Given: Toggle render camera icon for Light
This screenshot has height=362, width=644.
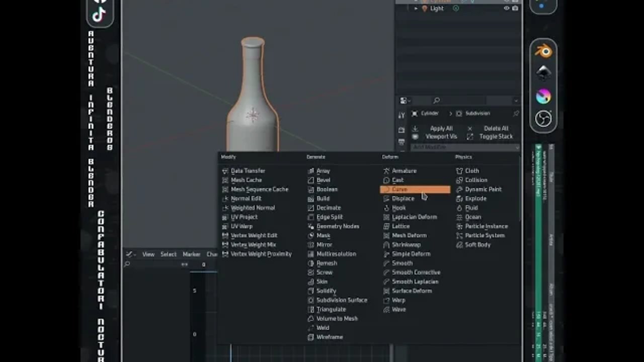Looking at the screenshot, I should [515, 9].
